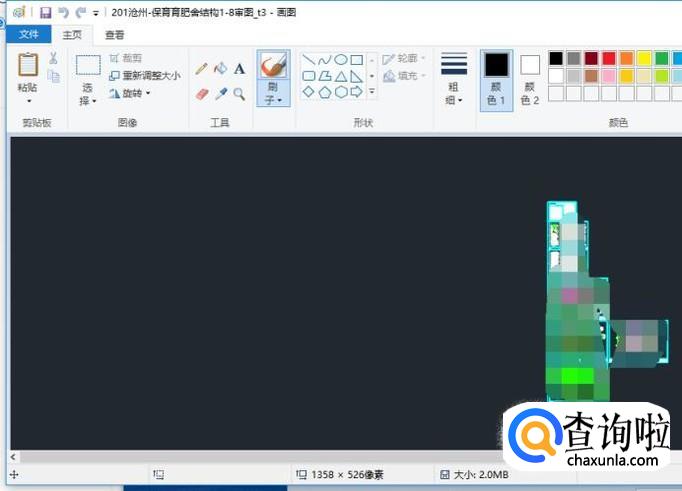Viewport: 682px width, 491px height.
Task: Open the Quick Access Toolbar customize arrow
Action: 96,13
